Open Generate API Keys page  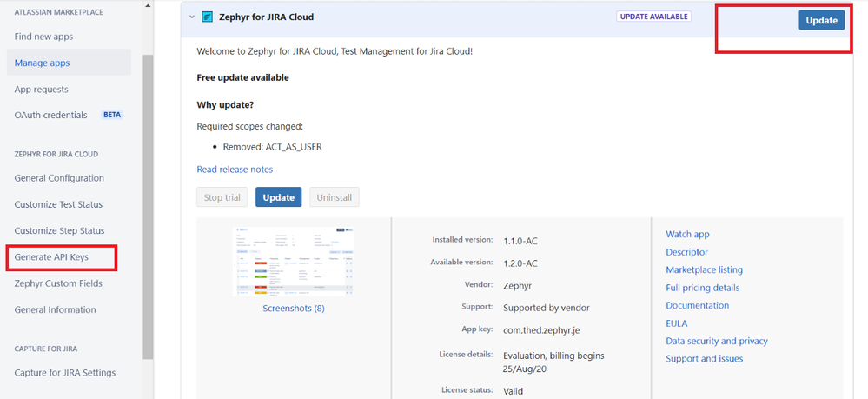pos(51,257)
